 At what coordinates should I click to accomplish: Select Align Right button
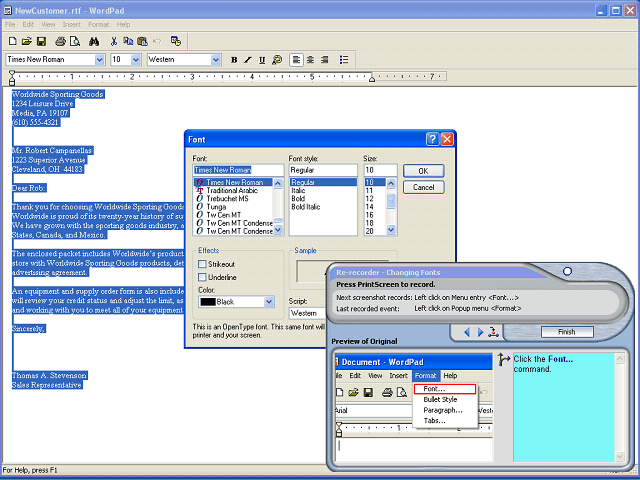(325, 60)
